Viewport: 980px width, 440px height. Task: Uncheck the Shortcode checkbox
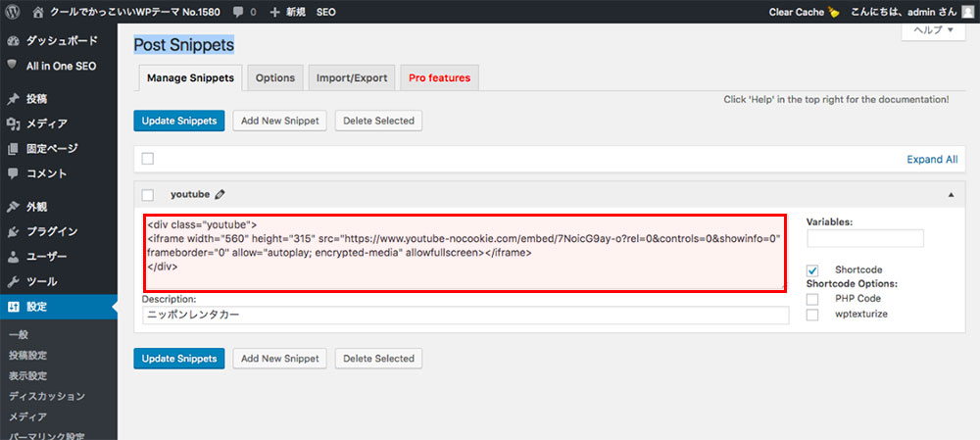(812, 270)
